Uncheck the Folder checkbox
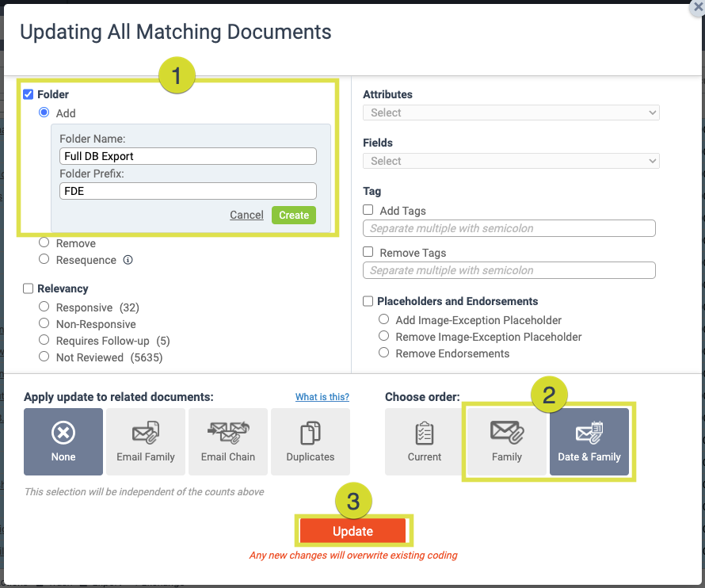Image resolution: width=705 pixels, height=588 pixels. pos(29,94)
